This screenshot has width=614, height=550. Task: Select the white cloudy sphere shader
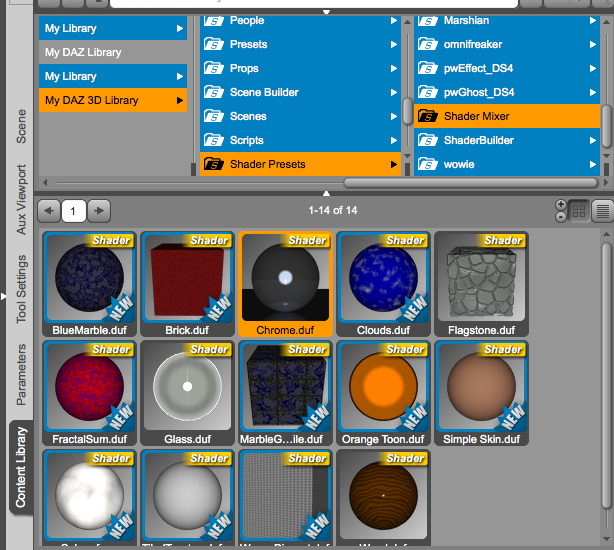tap(90, 497)
